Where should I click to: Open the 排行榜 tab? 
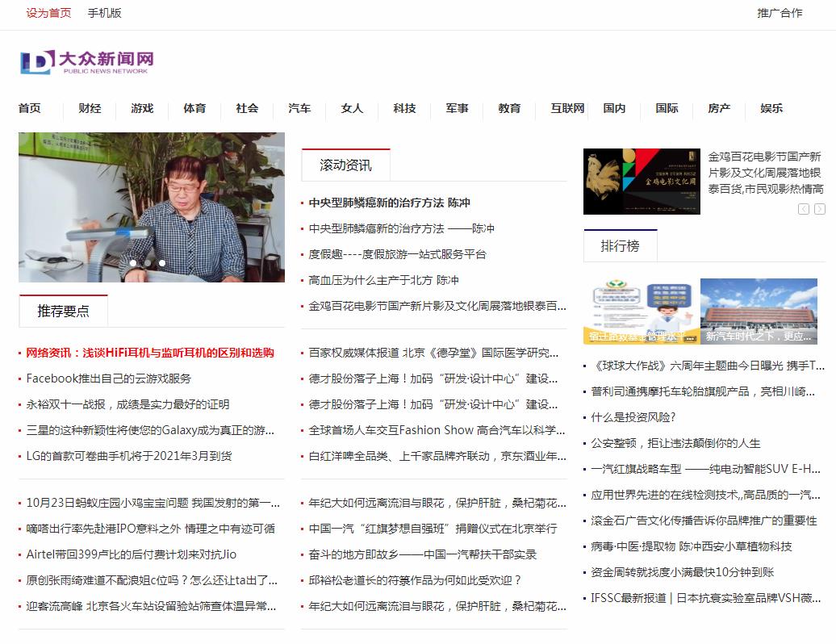pyautogui.click(x=620, y=246)
